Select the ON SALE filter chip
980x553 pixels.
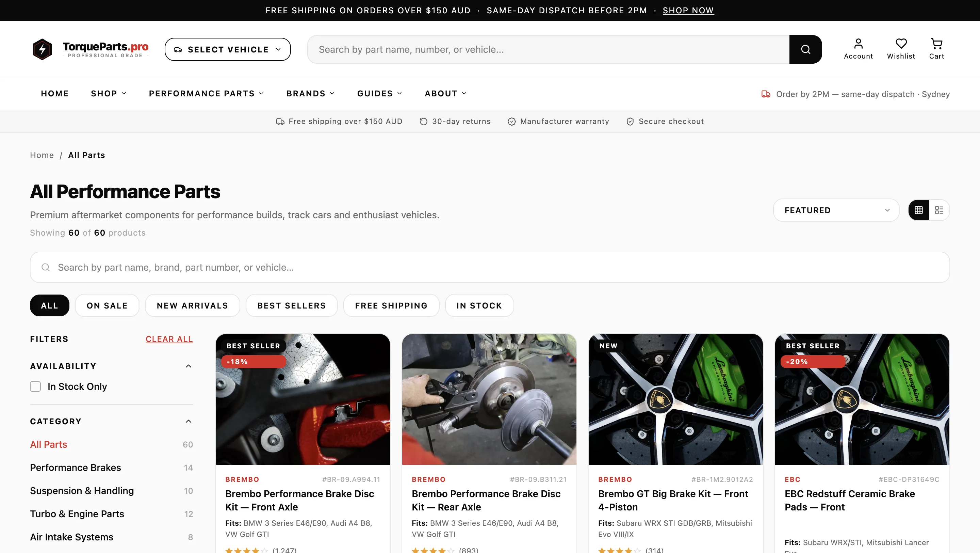pyautogui.click(x=107, y=305)
